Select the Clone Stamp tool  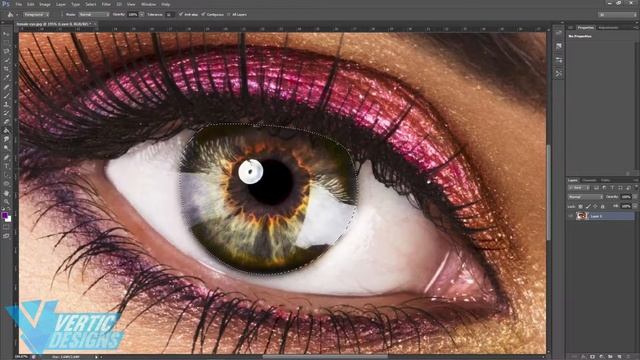point(6,104)
